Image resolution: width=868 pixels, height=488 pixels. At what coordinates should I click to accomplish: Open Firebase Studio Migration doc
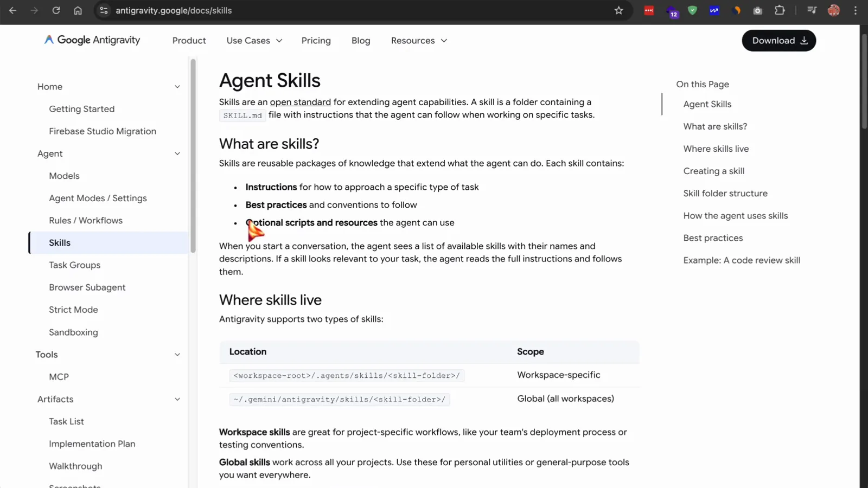(x=103, y=131)
